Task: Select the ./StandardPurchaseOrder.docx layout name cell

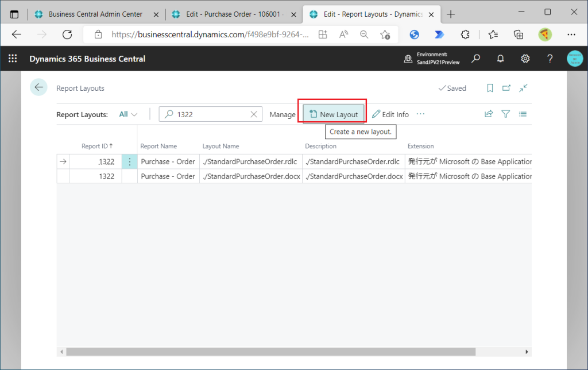Action: pyautogui.click(x=251, y=176)
